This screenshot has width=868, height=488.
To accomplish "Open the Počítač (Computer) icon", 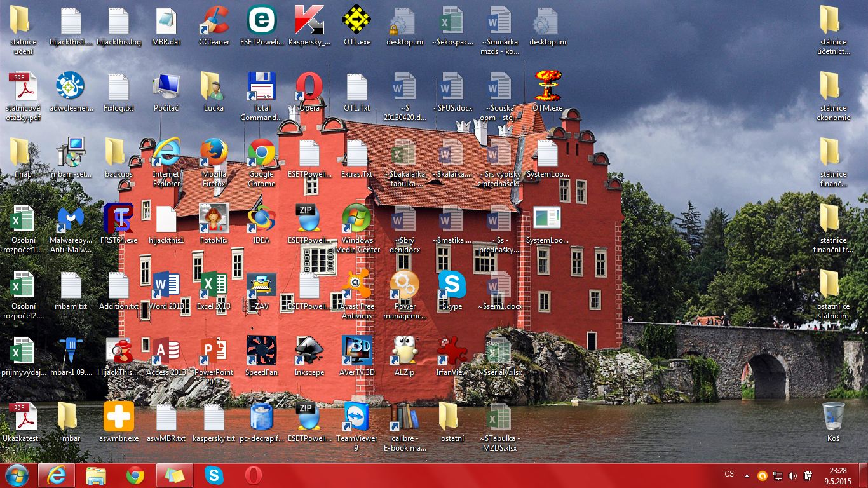I will (x=166, y=92).
